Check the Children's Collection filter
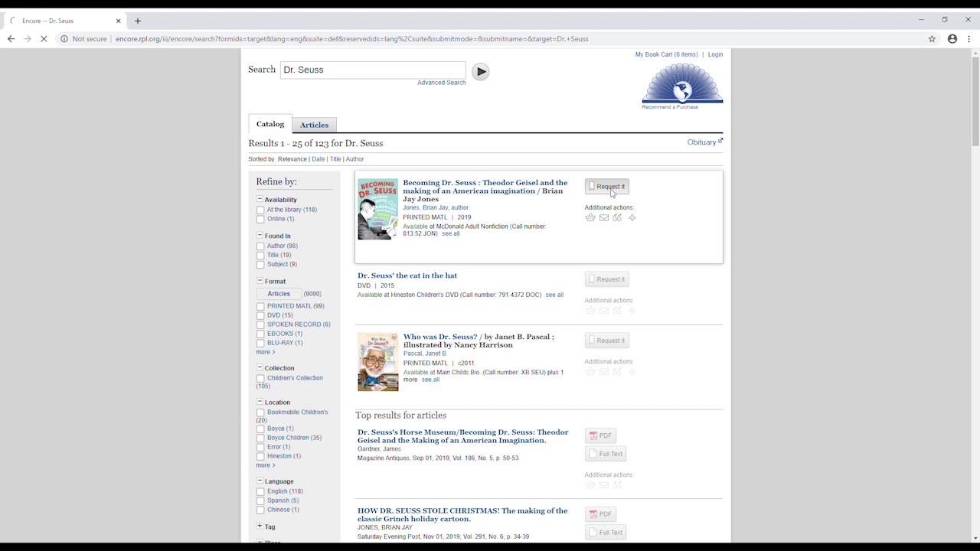 tap(260, 378)
